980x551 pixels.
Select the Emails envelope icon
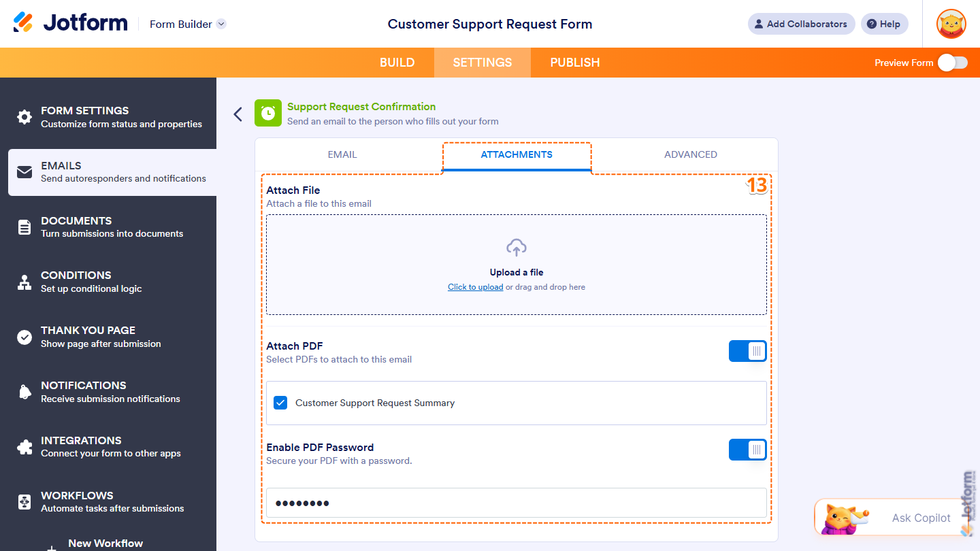point(24,172)
